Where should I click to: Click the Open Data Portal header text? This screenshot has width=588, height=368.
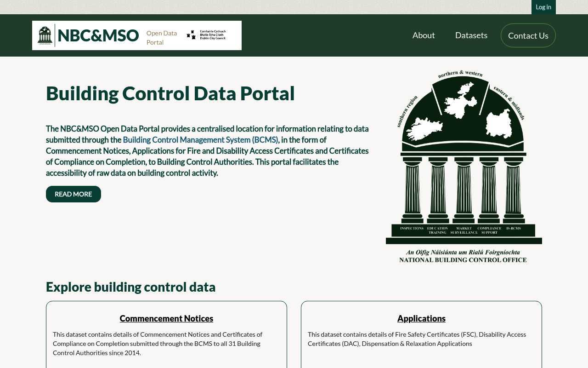click(x=162, y=38)
